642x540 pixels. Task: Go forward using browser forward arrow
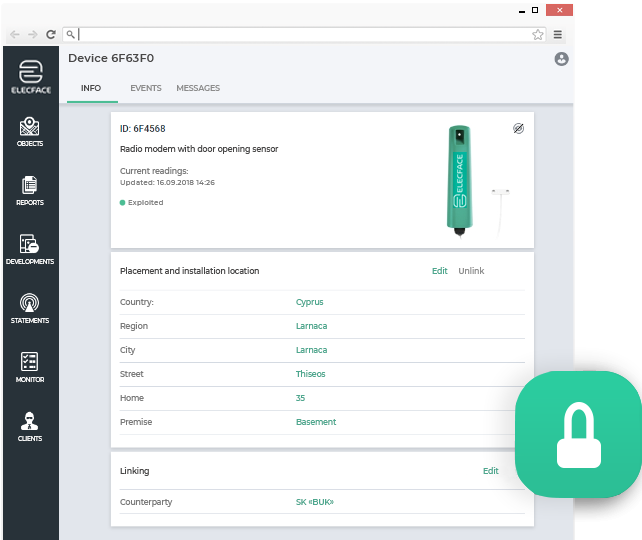pyautogui.click(x=33, y=34)
